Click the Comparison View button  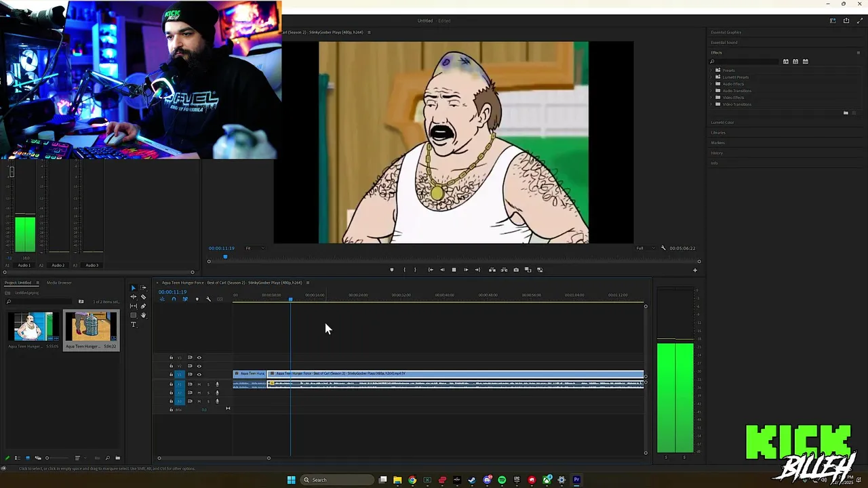pyautogui.click(x=528, y=270)
